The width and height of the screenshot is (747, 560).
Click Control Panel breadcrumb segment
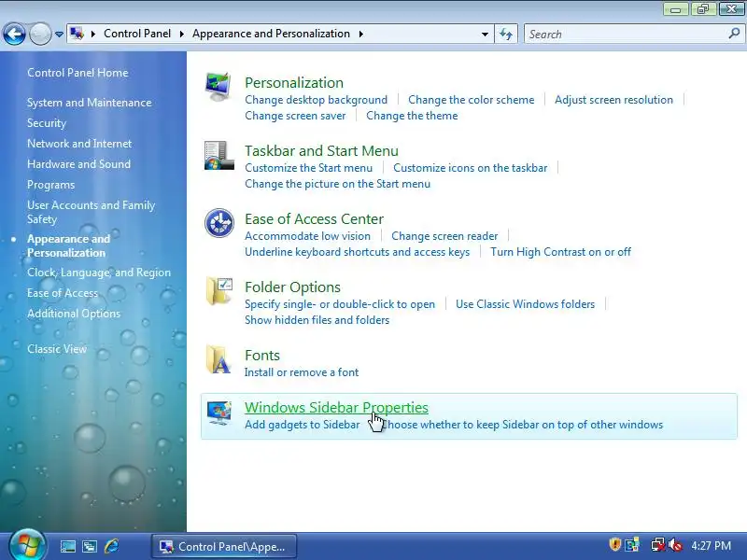pos(137,34)
